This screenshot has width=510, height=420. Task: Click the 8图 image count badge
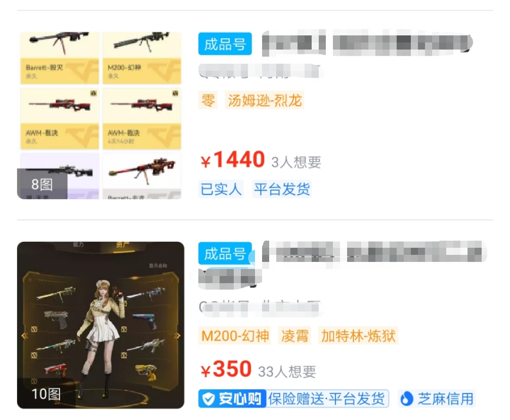point(42,185)
